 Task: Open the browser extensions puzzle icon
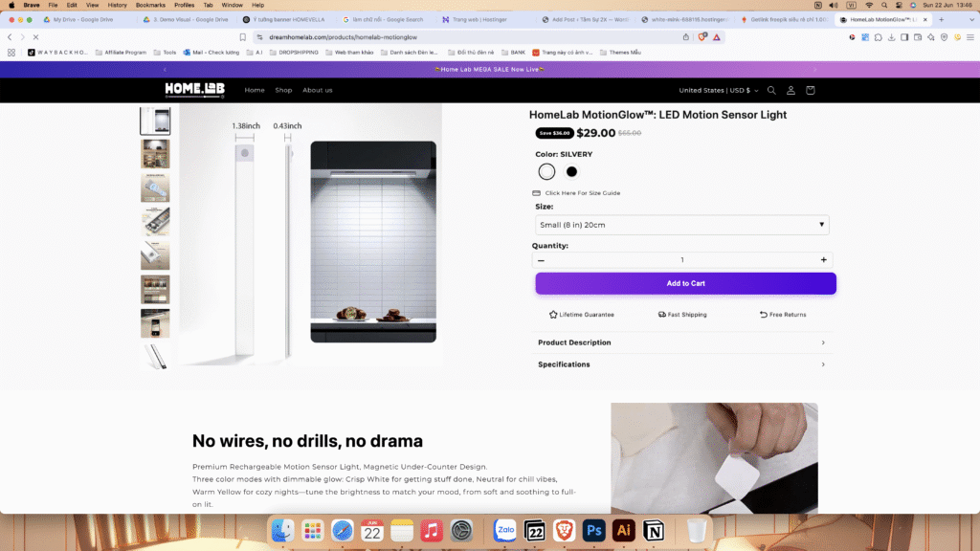(879, 37)
